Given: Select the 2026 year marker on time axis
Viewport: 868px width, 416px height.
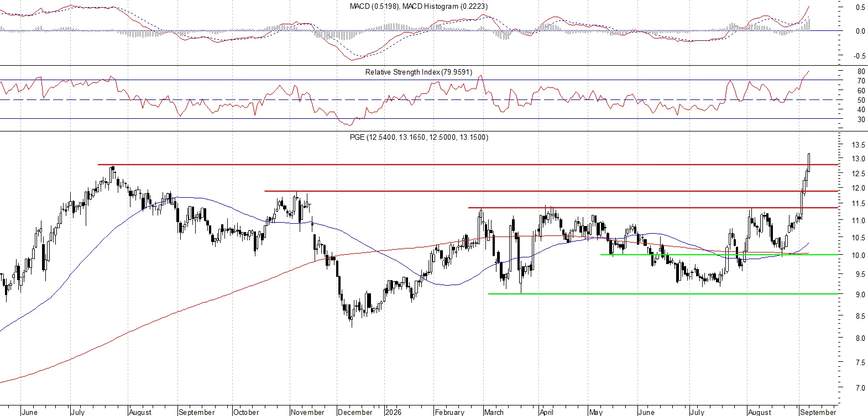Looking at the screenshot, I should click(x=393, y=412).
